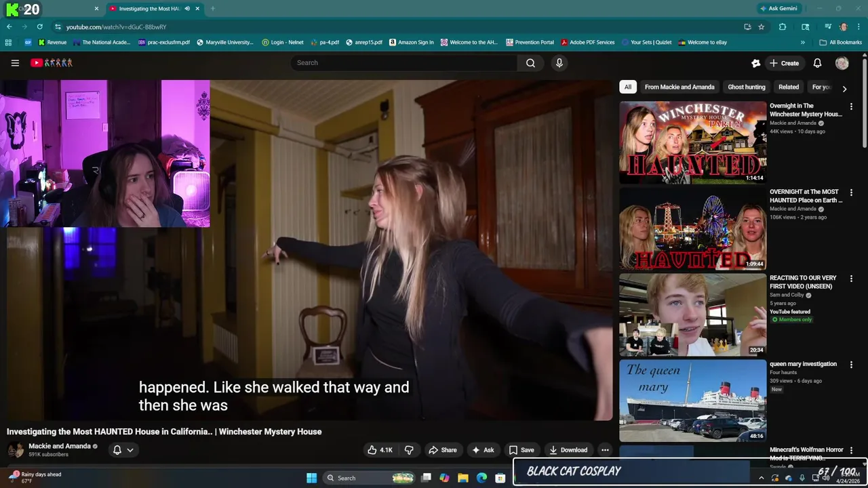Viewport: 868px width, 488px height.
Task: Select the Related chip
Action: pos(789,87)
